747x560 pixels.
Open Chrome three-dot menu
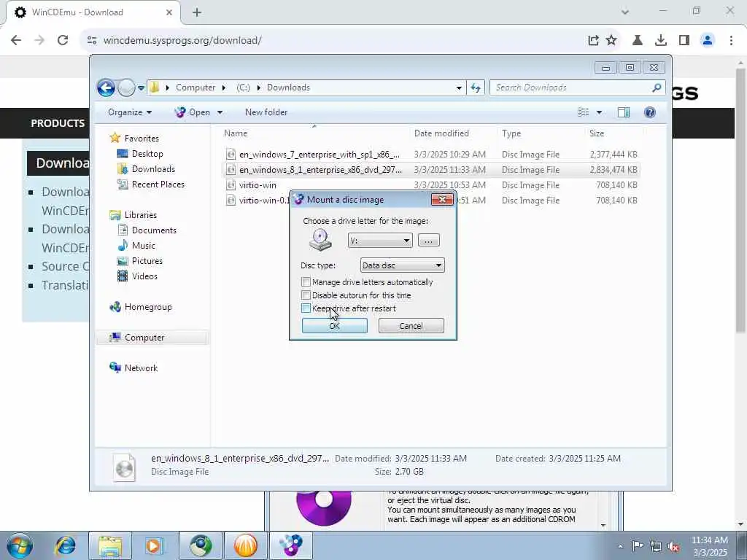(x=731, y=41)
